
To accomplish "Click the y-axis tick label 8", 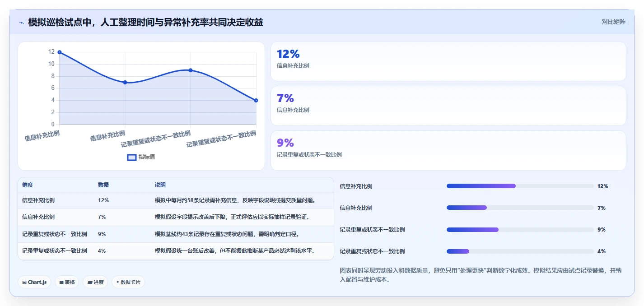I will point(53,76).
